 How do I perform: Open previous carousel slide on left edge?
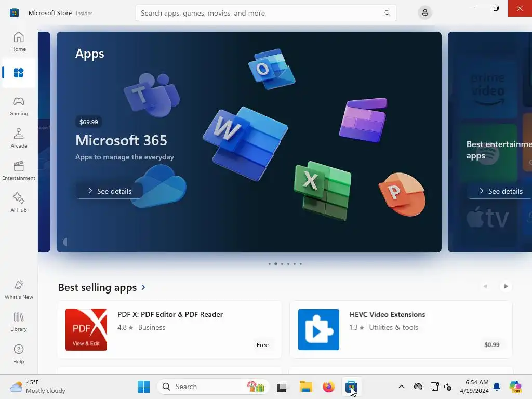(44, 142)
